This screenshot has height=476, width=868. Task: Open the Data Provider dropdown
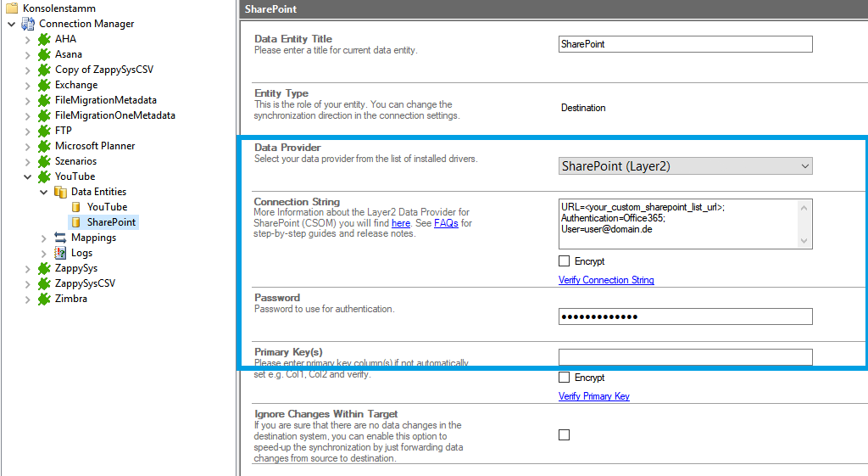685,166
